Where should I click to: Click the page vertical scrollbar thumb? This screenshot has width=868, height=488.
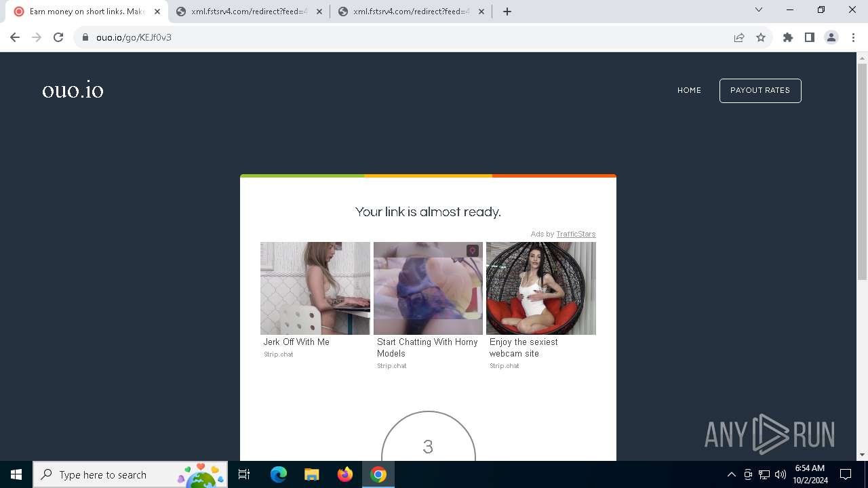pyautogui.click(x=862, y=171)
